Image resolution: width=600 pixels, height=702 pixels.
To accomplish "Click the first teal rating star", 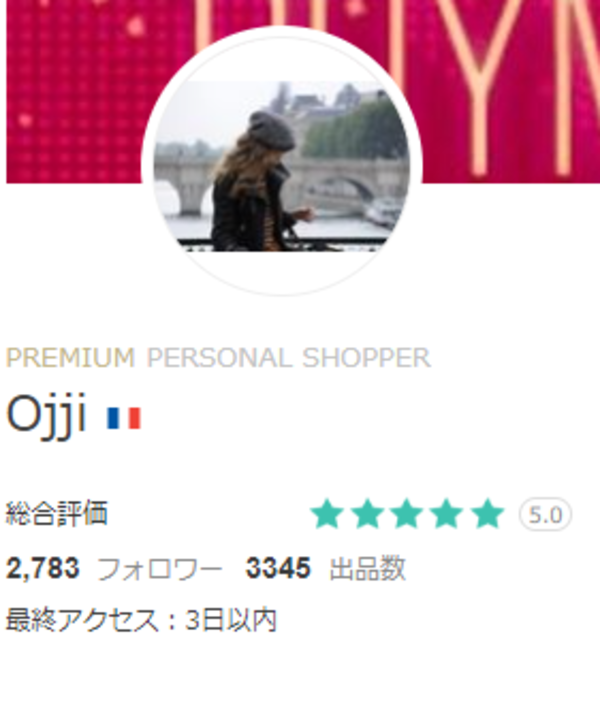I will [327, 514].
